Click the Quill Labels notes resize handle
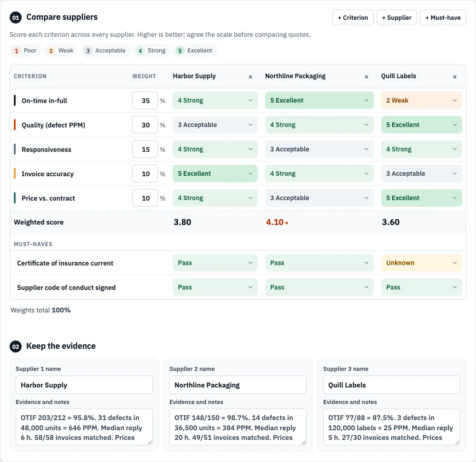Image resolution: width=476 pixels, height=462 pixels. (458, 443)
